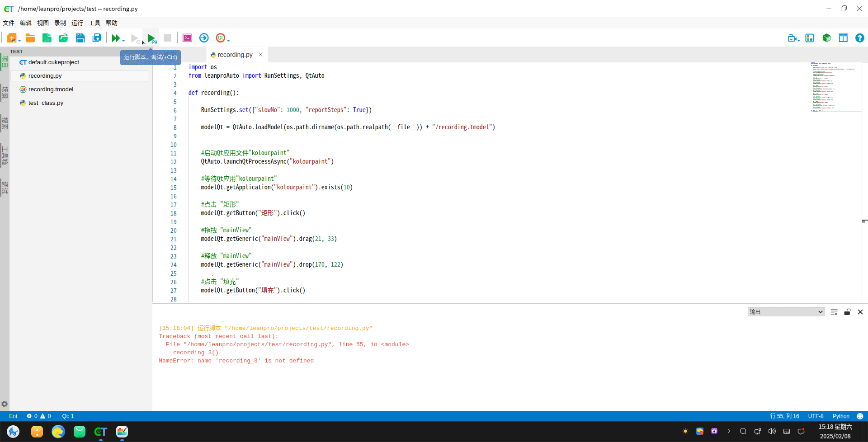
Task: Click the Ent edition label in status bar
Action: [x=13, y=416]
